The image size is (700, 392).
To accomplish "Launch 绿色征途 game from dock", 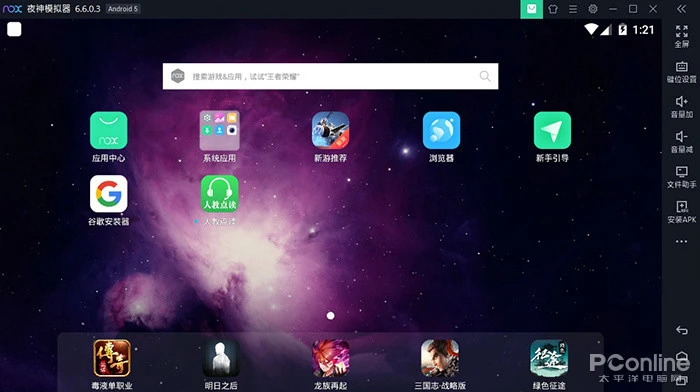I will pos(549,358).
